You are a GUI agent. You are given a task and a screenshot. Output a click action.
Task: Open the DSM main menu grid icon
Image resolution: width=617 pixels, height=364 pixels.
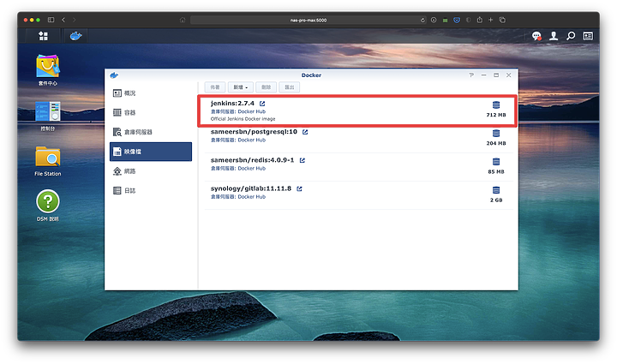click(x=44, y=36)
